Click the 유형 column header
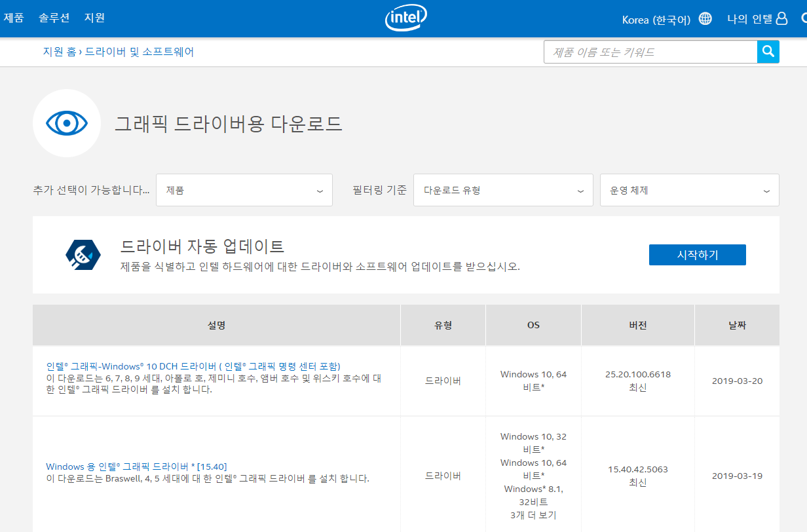Viewport: 807px width, 532px height. tap(443, 325)
